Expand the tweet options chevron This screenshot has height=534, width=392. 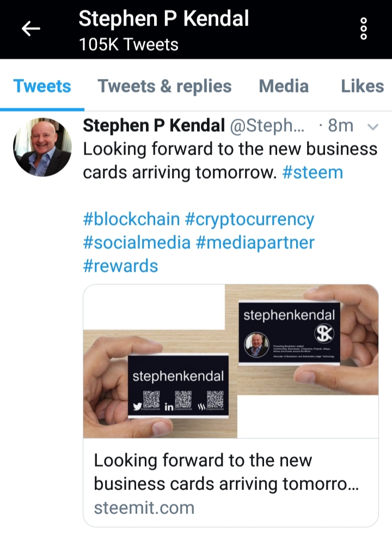pyautogui.click(x=373, y=127)
